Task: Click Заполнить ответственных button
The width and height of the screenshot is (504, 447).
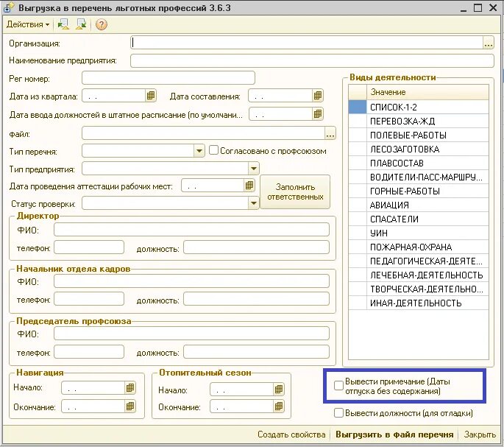Action: click(295, 191)
